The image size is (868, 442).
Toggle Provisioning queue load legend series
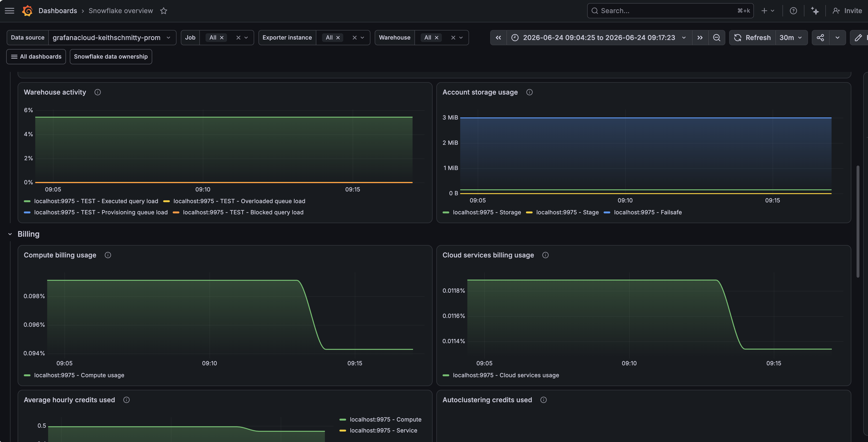tap(101, 212)
